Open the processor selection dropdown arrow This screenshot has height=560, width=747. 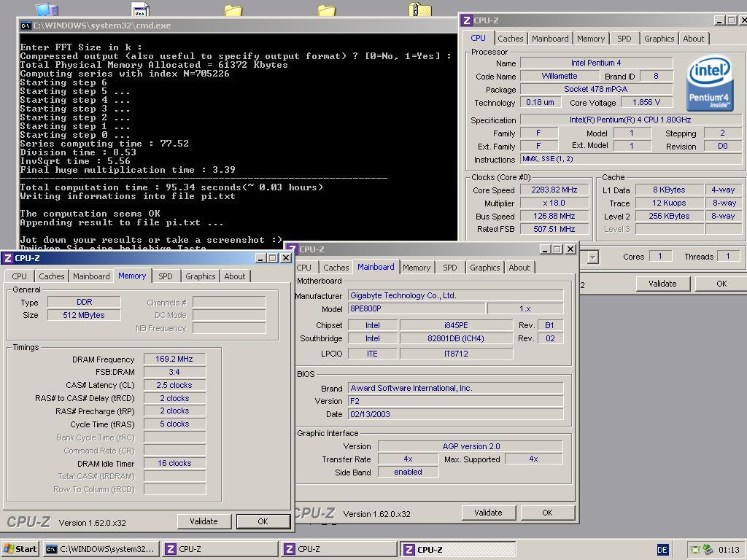[x=592, y=257]
